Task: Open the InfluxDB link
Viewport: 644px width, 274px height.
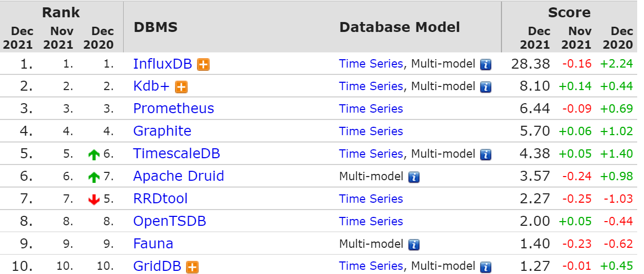Action: [x=163, y=64]
